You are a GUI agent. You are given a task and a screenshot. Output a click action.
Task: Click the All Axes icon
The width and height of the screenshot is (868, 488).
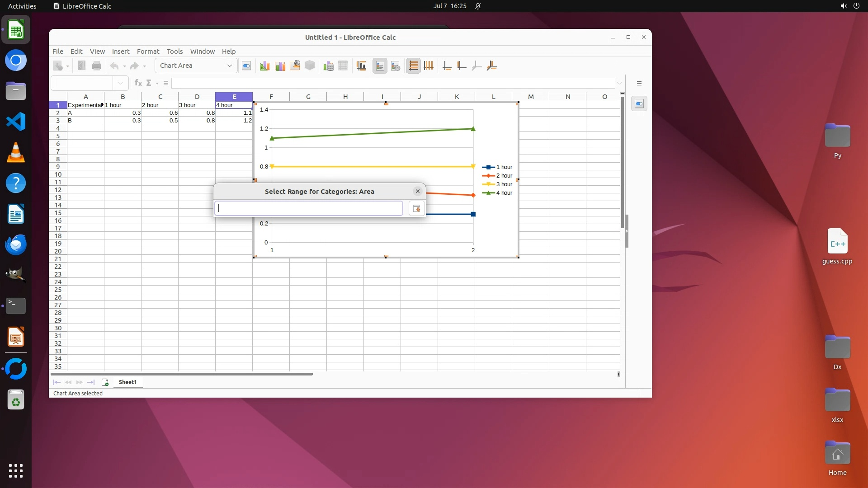[x=492, y=66]
